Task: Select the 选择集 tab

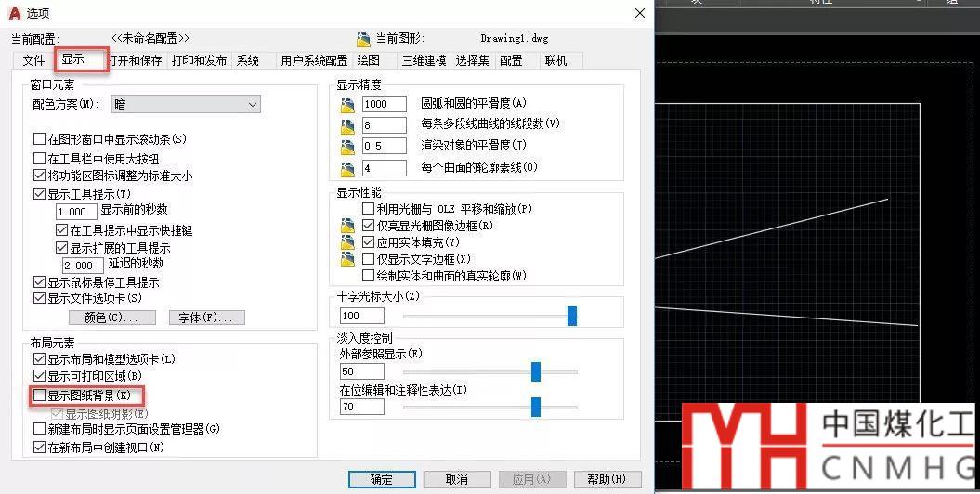Action: [x=472, y=60]
